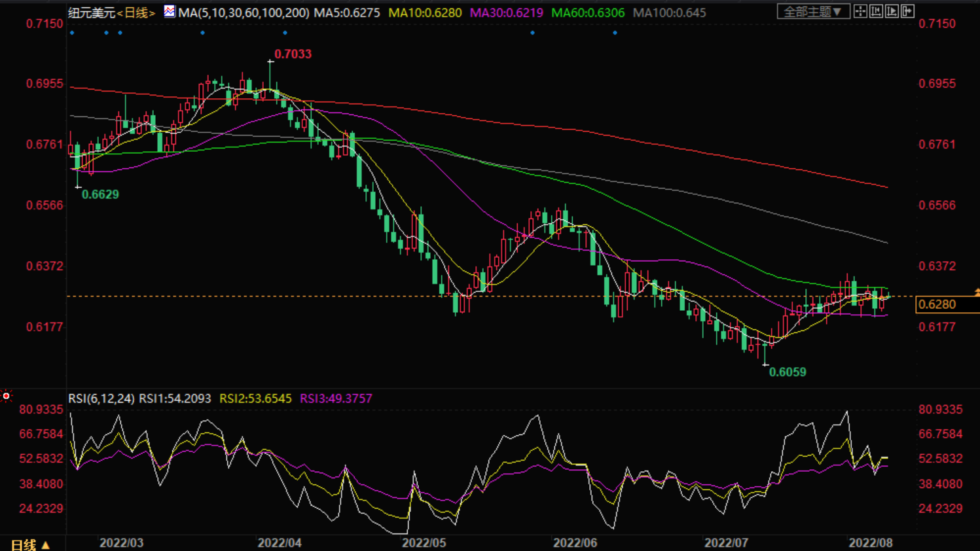Click the 2022/06 date on the time axis
980x551 pixels.
point(575,543)
